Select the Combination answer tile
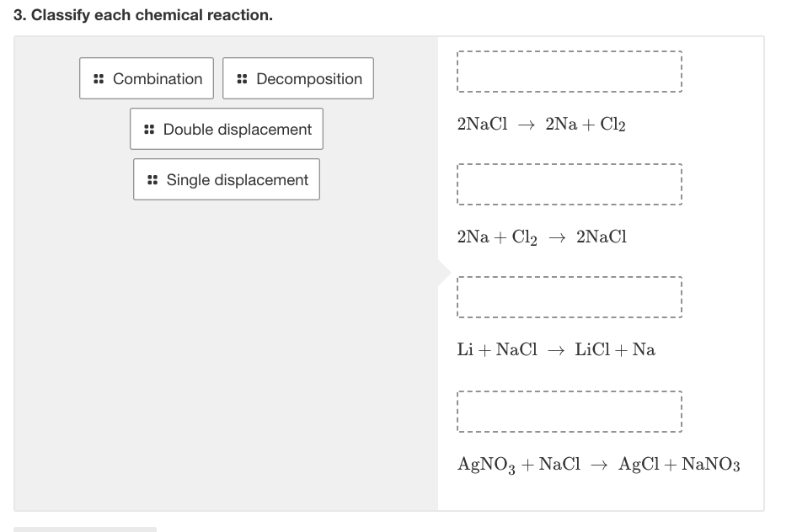Screen dimensions: 797x532 146,78
